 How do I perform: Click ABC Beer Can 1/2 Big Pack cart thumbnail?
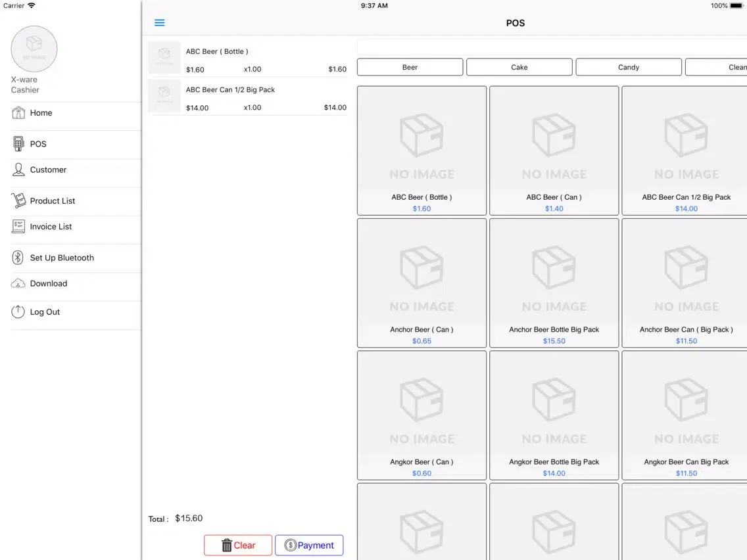pos(164,96)
